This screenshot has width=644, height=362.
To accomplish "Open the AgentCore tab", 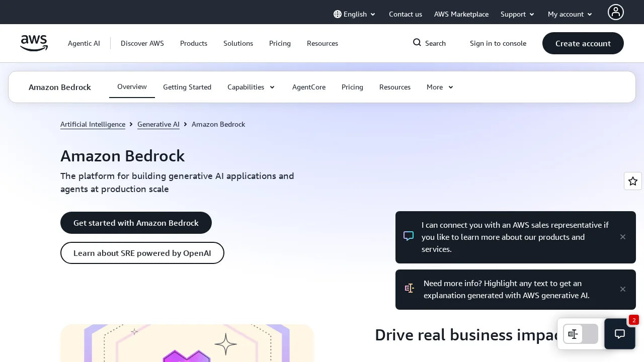I will point(309,87).
